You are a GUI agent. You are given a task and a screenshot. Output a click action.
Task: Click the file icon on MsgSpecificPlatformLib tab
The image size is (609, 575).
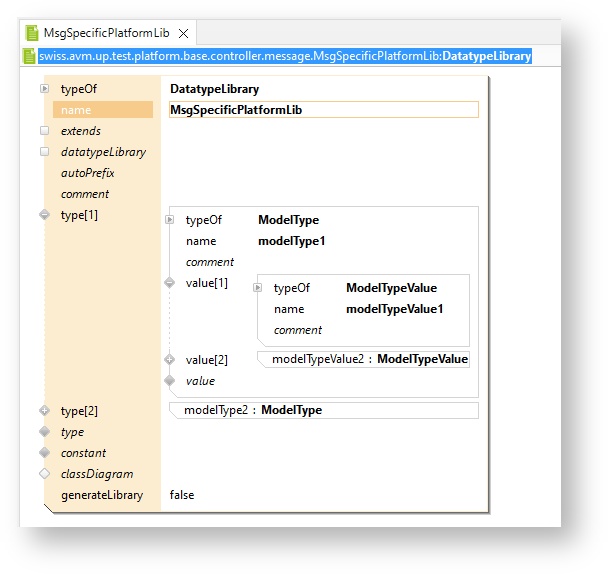coord(31,33)
